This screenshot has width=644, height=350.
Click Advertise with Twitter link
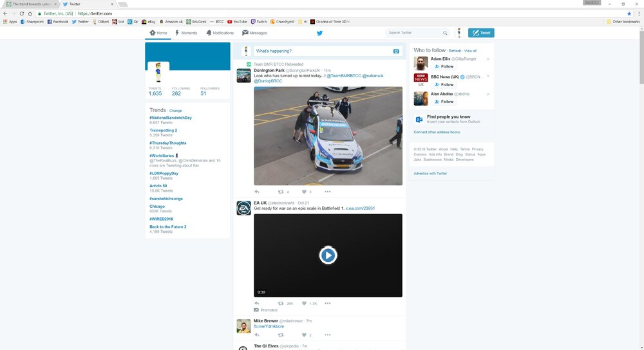430,174
